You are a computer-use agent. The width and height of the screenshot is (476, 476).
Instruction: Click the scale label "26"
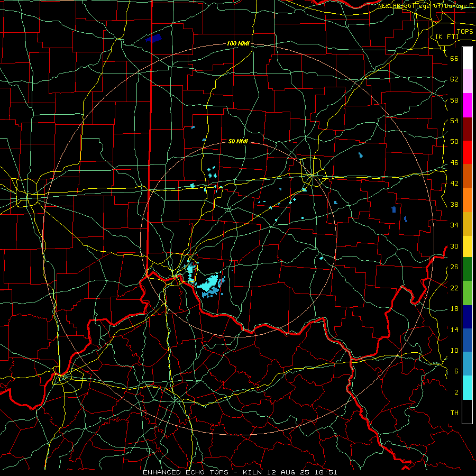(454, 267)
